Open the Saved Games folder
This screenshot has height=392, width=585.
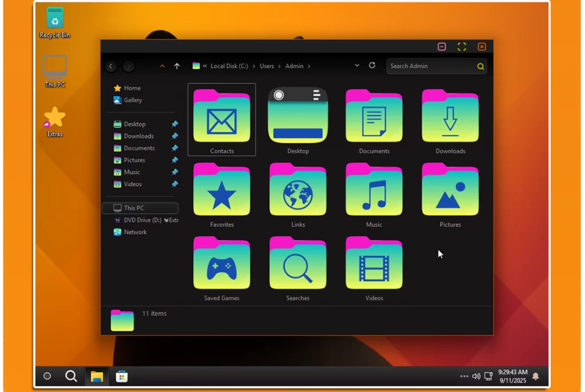click(x=222, y=264)
